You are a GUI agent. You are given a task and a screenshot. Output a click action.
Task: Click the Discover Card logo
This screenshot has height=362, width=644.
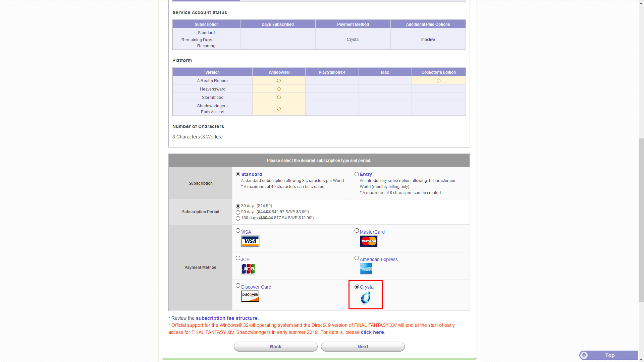click(250, 296)
